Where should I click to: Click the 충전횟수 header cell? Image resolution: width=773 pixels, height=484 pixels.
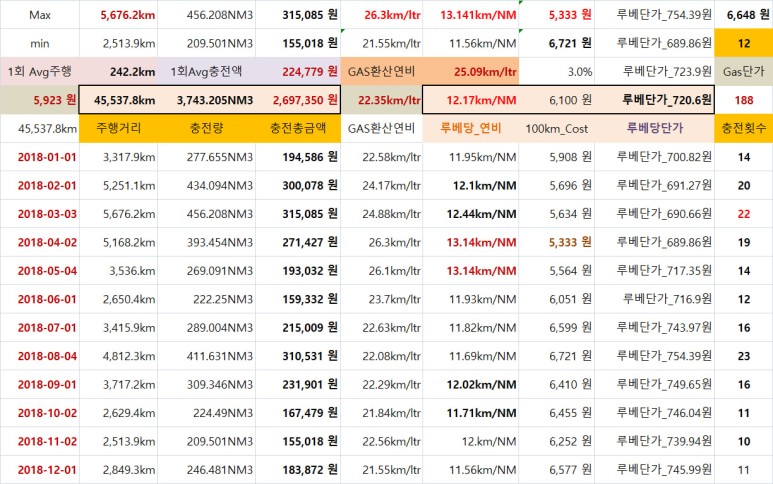point(743,129)
